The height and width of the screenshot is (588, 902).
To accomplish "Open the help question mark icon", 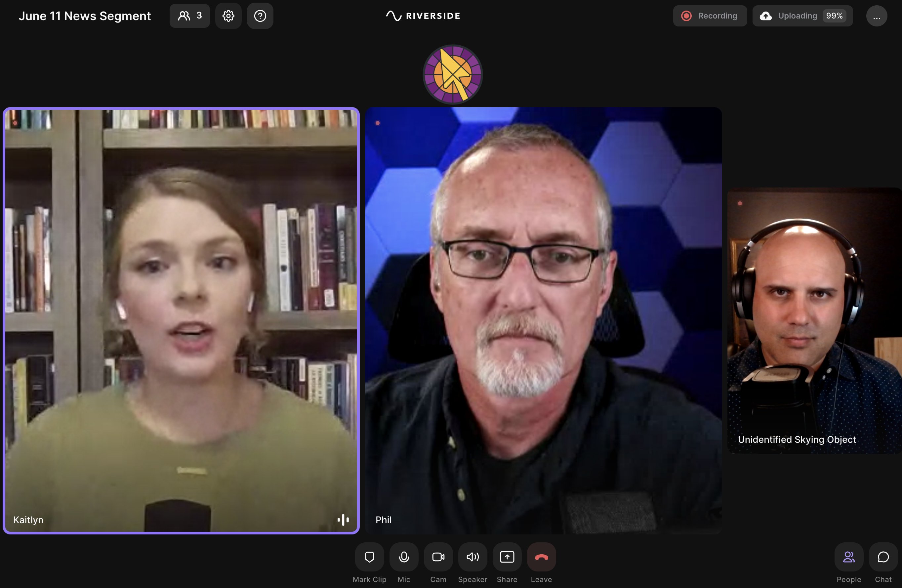I will [260, 16].
